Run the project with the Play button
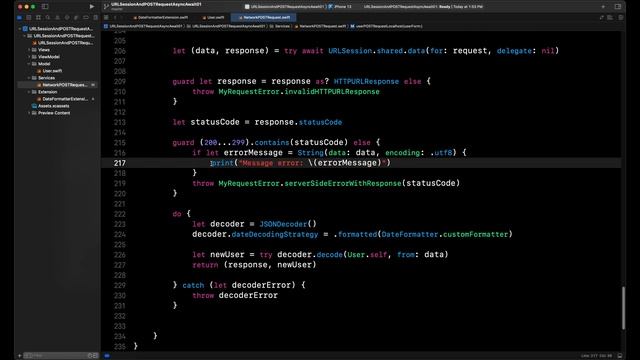The image size is (640, 360). click(91, 7)
